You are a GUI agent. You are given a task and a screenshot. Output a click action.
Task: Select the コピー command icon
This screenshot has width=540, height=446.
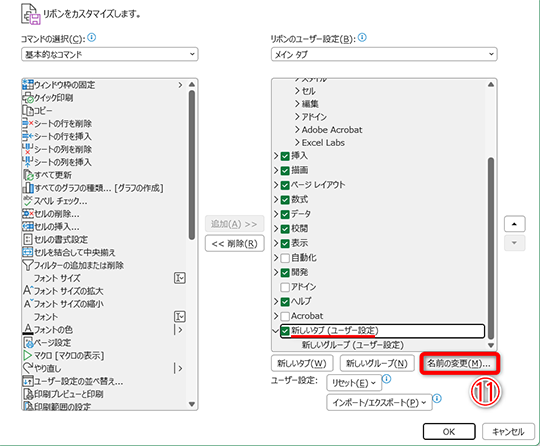(28, 111)
